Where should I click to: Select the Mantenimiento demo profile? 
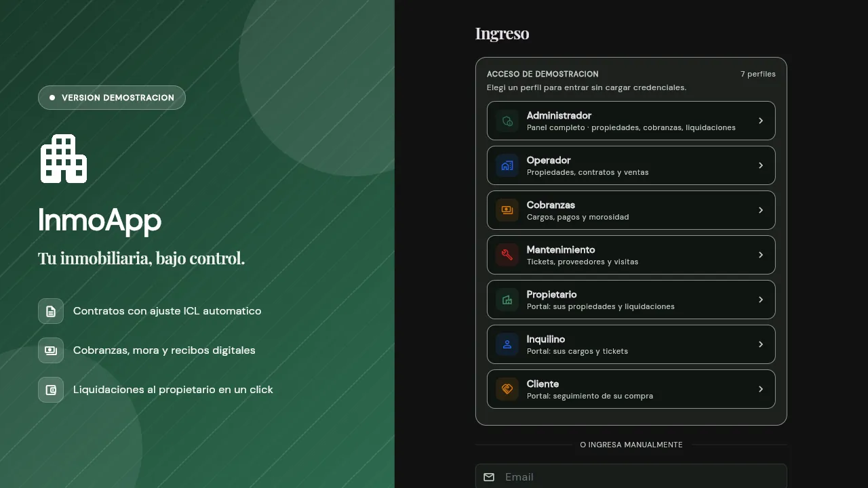pos(631,255)
